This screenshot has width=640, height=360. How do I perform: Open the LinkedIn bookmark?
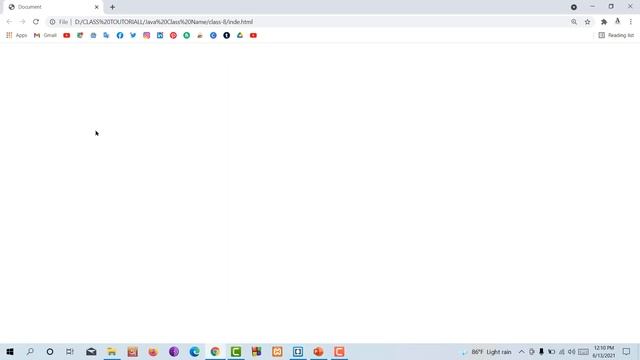[160, 36]
